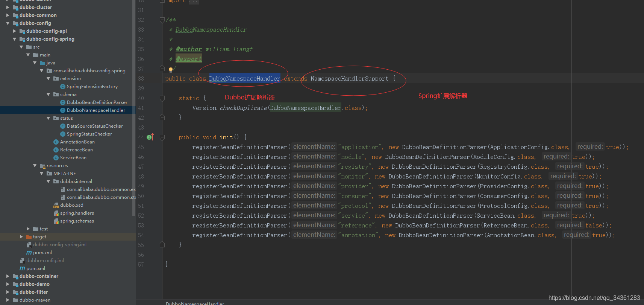This screenshot has width=644, height=305.
Task: Click the target folder icon
Action: click(x=29, y=237)
